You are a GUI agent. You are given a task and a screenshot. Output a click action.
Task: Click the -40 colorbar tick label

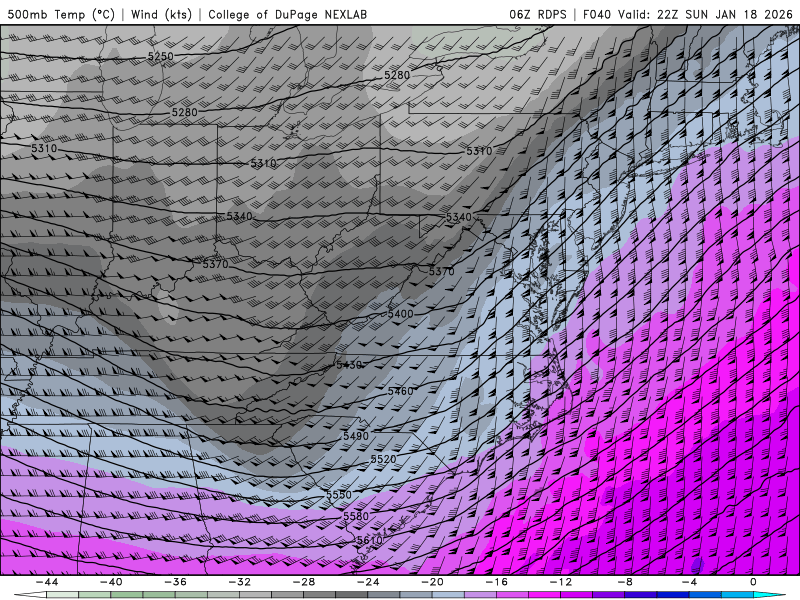[x=111, y=582]
